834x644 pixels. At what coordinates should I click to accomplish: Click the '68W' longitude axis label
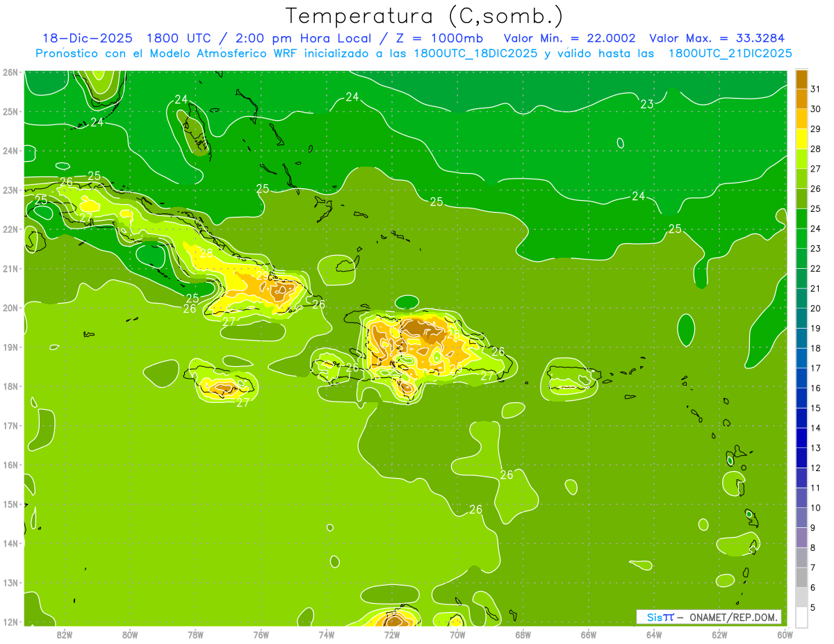[523, 634]
